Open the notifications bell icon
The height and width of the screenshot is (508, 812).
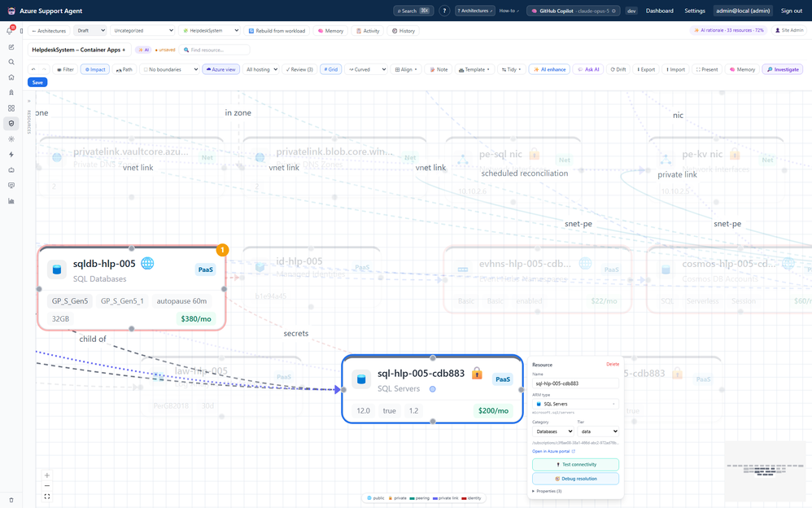pyautogui.click(x=10, y=31)
